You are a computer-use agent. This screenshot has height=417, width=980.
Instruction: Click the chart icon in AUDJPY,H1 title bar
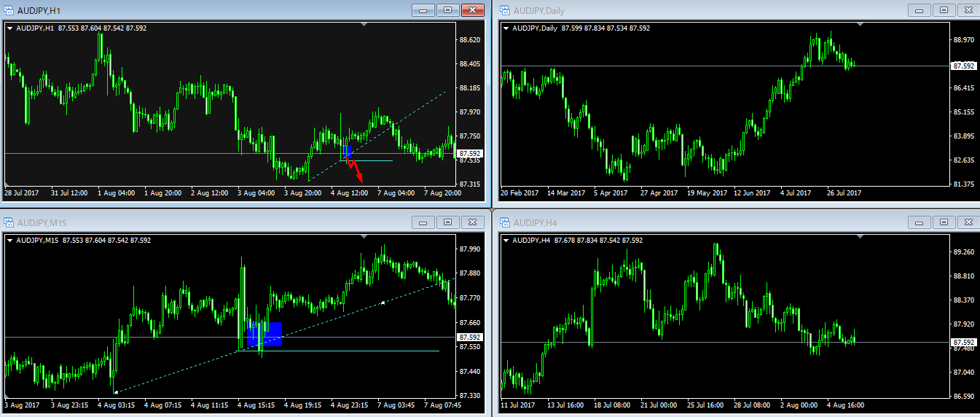coord(9,10)
